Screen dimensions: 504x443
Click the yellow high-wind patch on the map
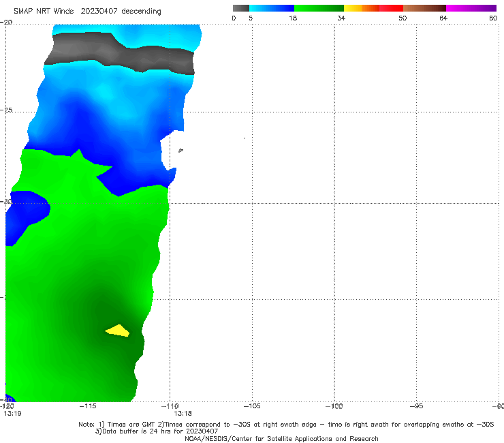click(x=118, y=331)
